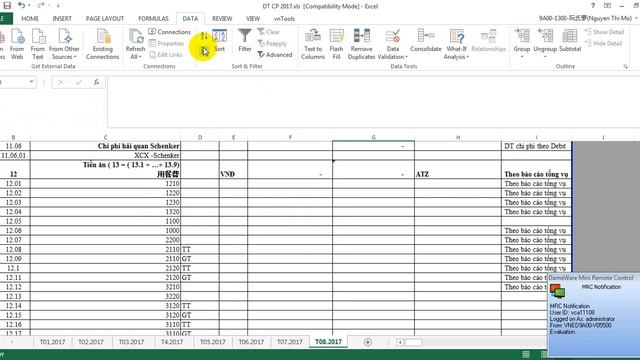The width and height of the screenshot is (640, 360).
Task: Open From Other Sources dropdown
Action: pyautogui.click(x=64, y=44)
